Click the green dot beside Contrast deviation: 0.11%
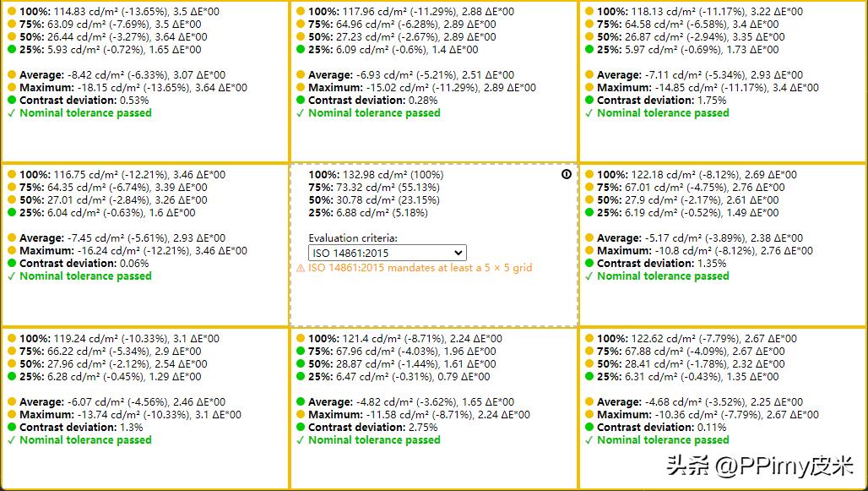Screen dimensions: 868x491 (x=589, y=427)
